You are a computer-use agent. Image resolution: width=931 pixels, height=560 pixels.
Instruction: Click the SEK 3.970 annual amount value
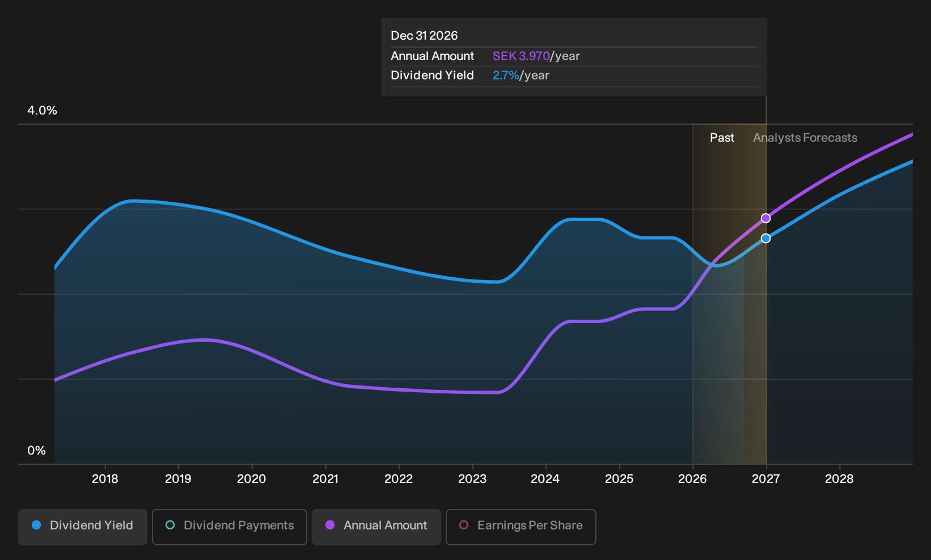(521, 56)
